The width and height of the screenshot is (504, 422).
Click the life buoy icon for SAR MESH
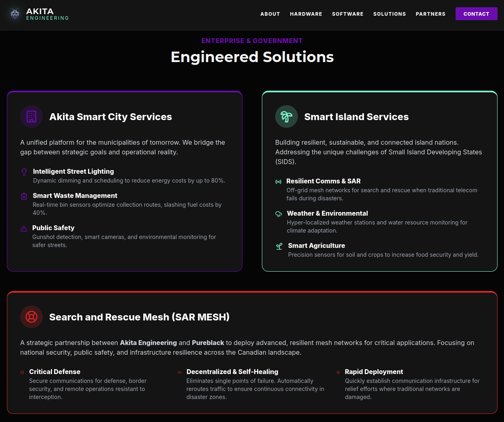click(x=31, y=317)
